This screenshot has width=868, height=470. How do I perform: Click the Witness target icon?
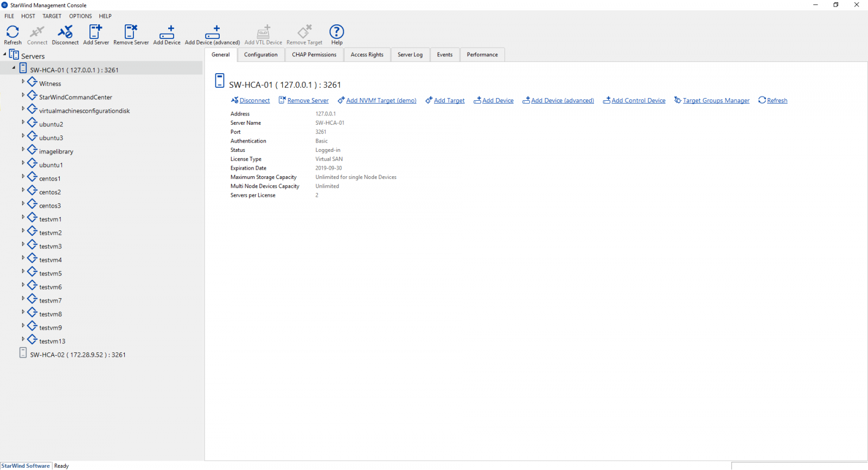pos(33,82)
